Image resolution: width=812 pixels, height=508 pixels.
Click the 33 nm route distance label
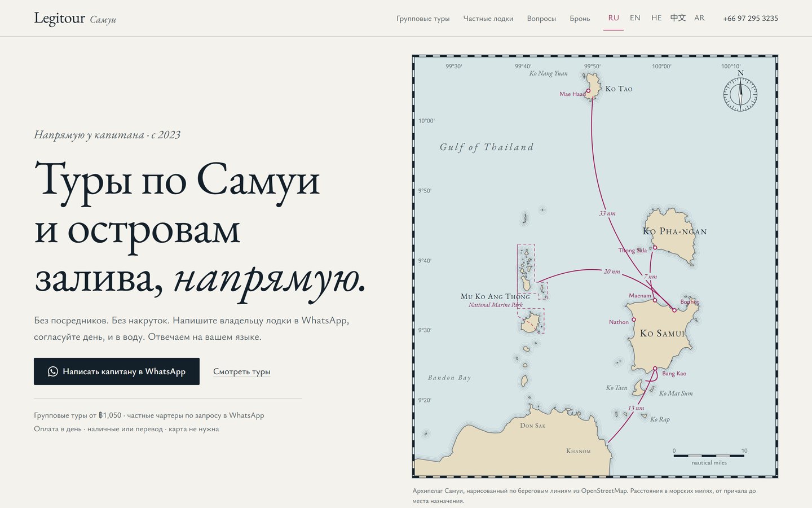(x=607, y=213)
